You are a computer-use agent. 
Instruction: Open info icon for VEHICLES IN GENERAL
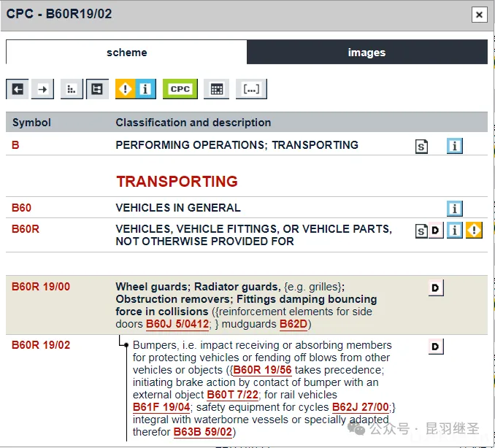click(455, 209)
